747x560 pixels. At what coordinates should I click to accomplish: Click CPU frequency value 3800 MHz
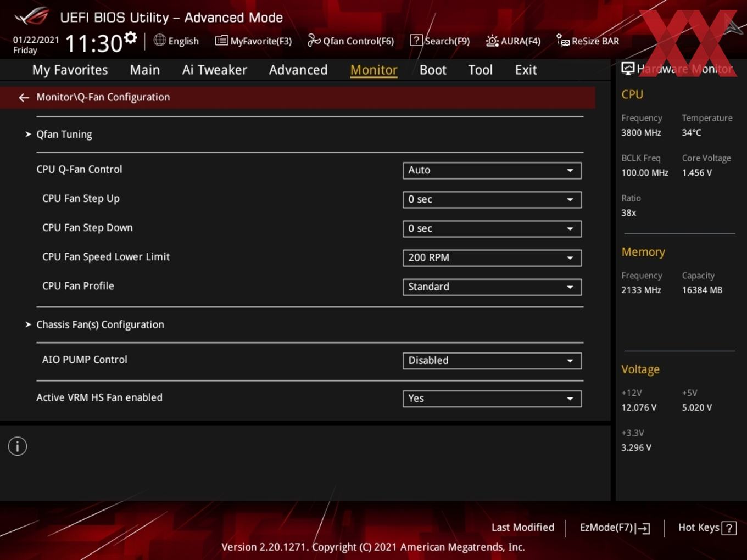[x=641, y=132]
